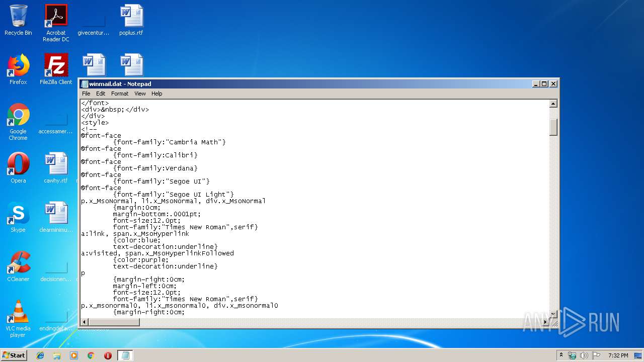
Task: Open the File menu in Notepad
Action: [x=86, y=94]
